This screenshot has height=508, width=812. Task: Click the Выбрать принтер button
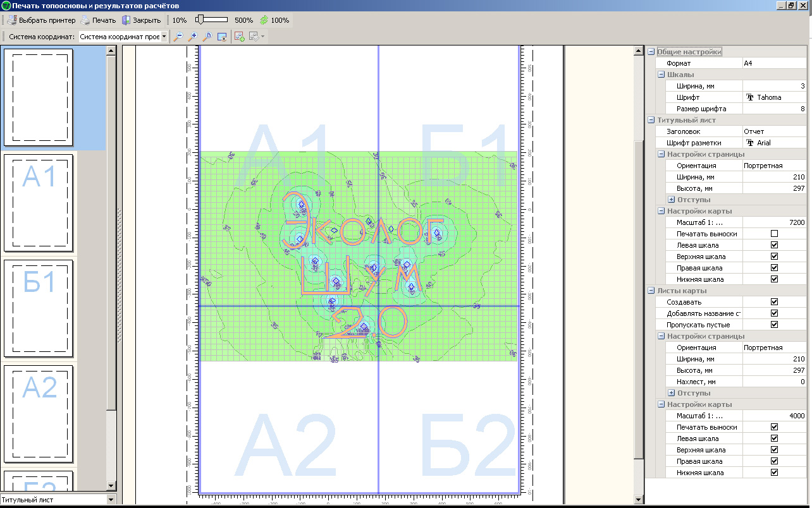pos(41,20)
